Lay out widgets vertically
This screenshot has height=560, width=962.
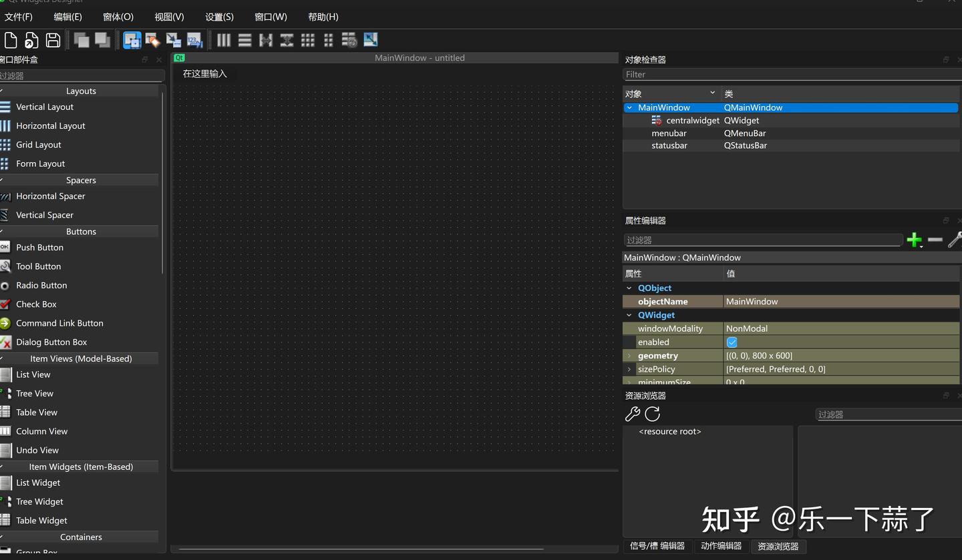tap(245, 40)
